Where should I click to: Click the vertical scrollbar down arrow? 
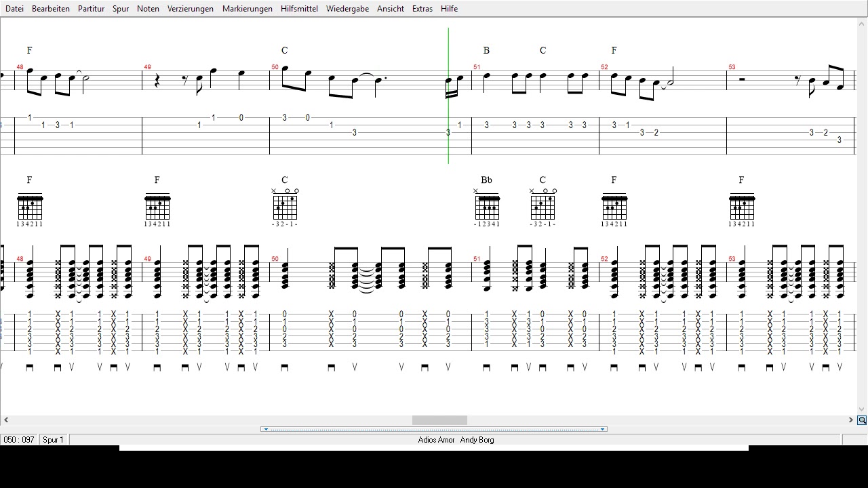862,409
